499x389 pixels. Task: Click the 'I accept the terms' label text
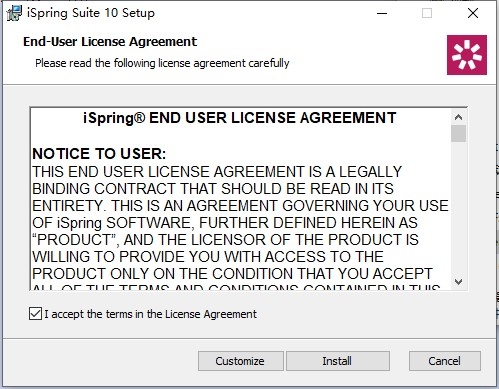click(x=151, y=314)
